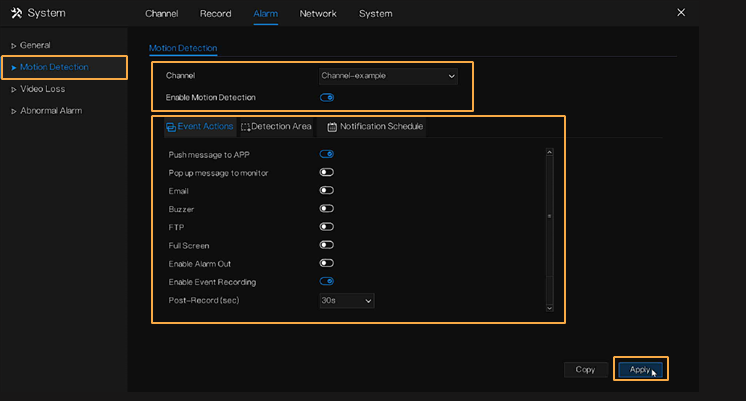Open the Channel dropdown
The height and width of the screenshot is (401, 746).
pos(387,75)
